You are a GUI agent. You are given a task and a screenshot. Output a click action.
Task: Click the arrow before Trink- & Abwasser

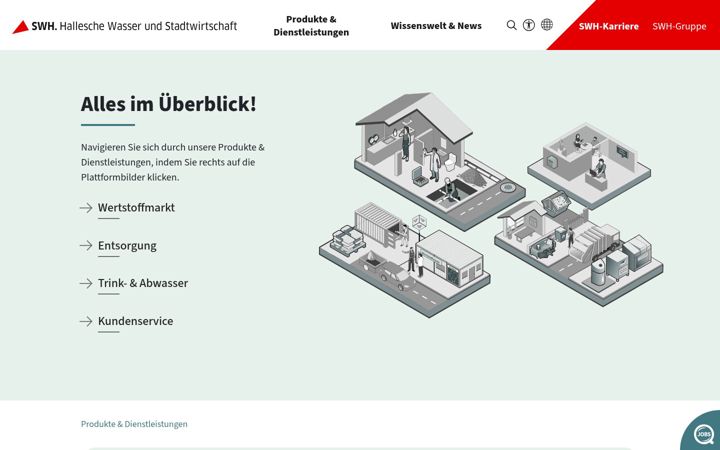86,283
